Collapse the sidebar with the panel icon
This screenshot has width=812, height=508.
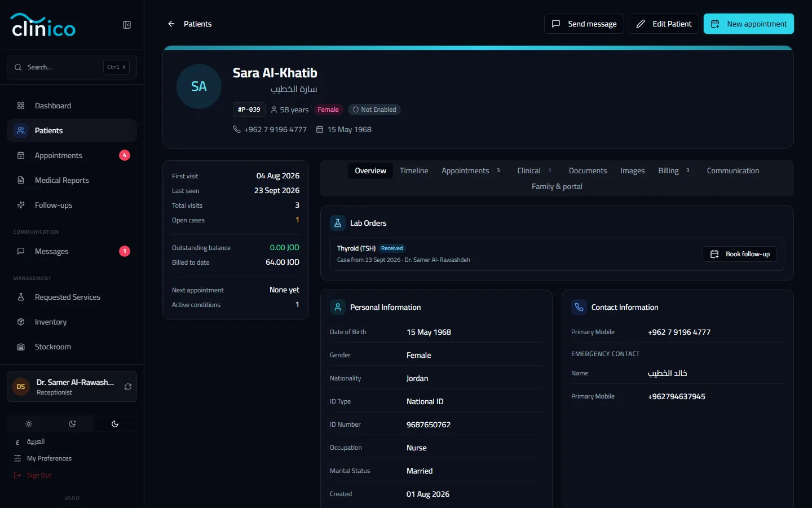click(127, 25)
